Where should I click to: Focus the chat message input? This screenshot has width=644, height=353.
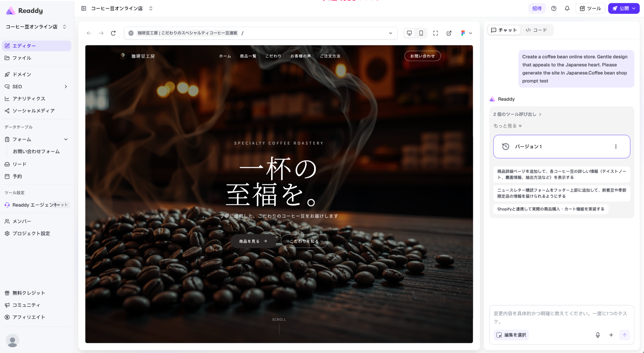(x=562, y=317)
